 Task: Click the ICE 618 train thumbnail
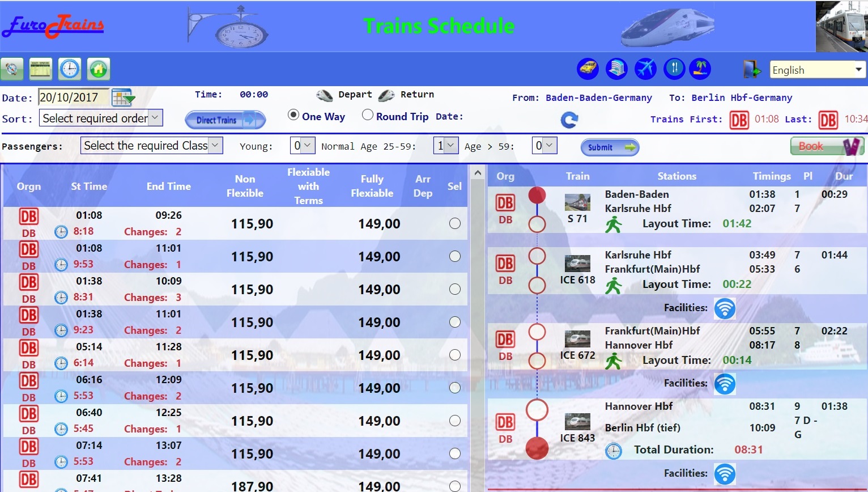pyautogui.click(x=577, y=264)
